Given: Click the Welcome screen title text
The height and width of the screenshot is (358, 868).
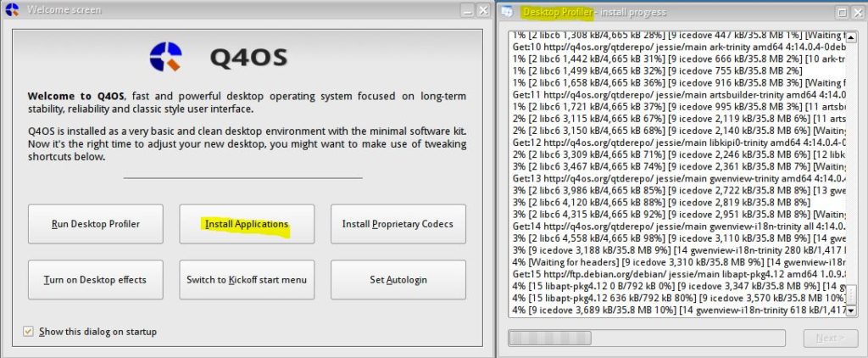Looking at the screenshot, I should [x=64, y=10].
